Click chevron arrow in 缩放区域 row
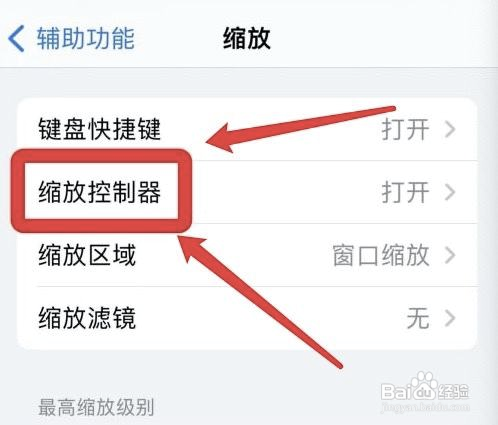This screenshot has height=425, width=498. [450, 255]
